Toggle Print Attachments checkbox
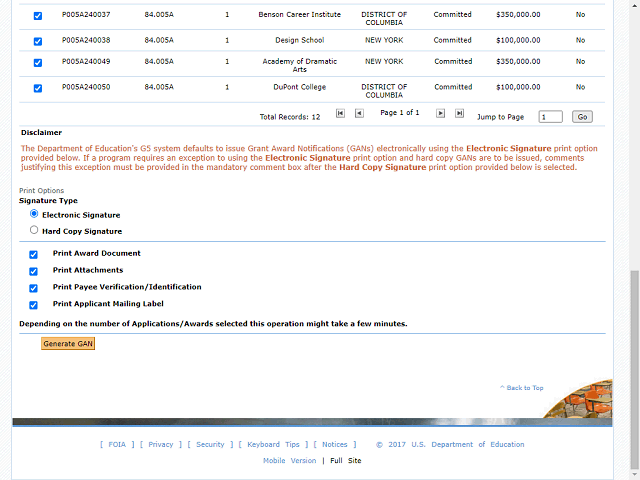640x480 pixels. point(33,271)
